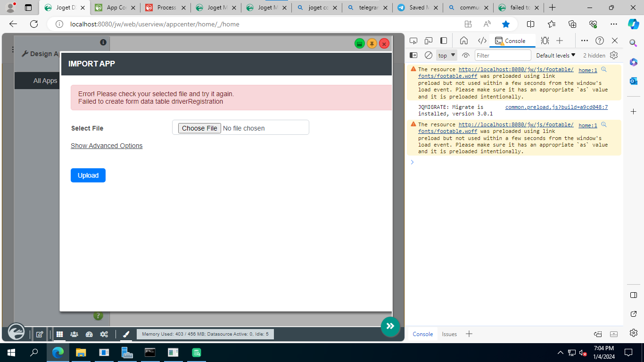Click the clear console icon
This screenshot has height=362, width=644.
[428, 55]
